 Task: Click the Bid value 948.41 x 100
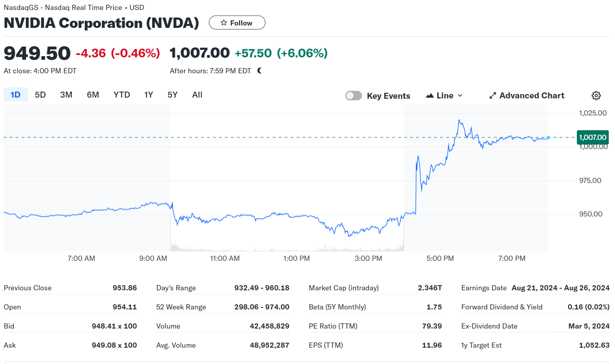114,326
